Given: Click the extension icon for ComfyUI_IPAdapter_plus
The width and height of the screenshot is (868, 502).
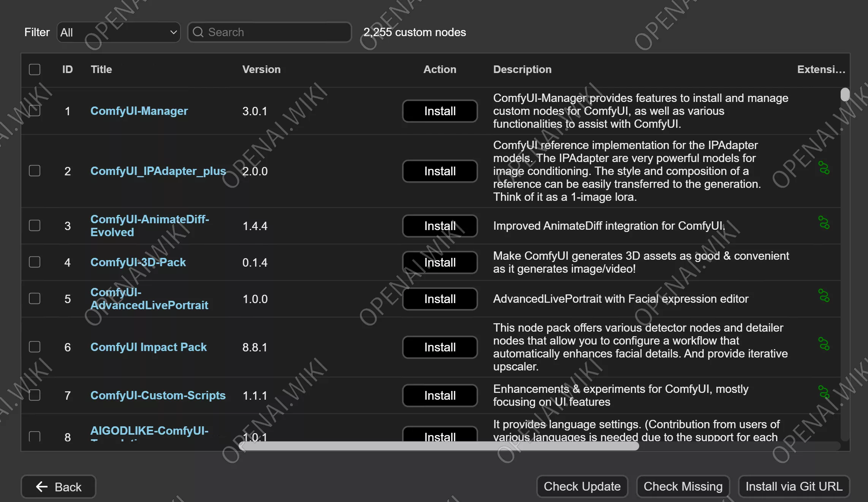Looking at the screenshot, I should 824,168.
